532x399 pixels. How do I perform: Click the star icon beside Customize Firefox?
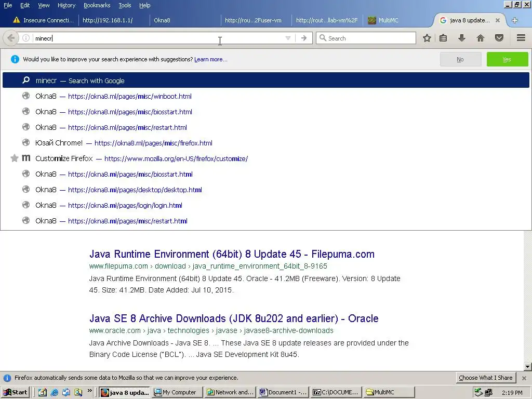click(14, 158)
